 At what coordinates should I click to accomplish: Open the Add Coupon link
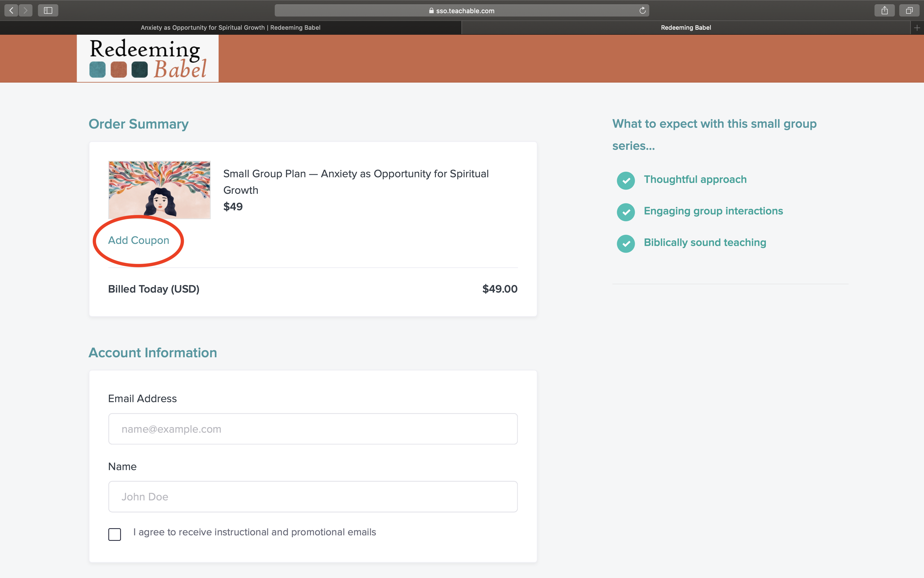(x=139, y=240)
